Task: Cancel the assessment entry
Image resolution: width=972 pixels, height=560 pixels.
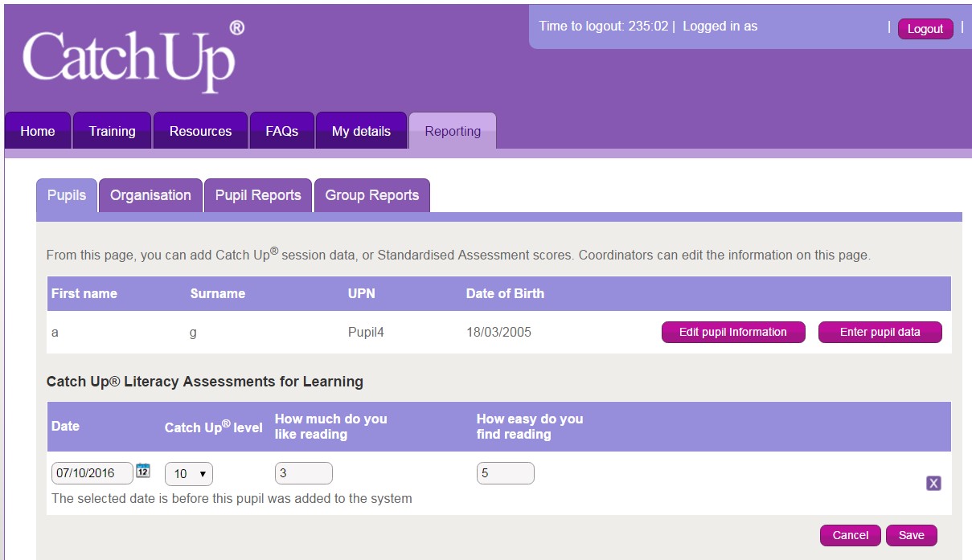Action: [x=851, y=535]
